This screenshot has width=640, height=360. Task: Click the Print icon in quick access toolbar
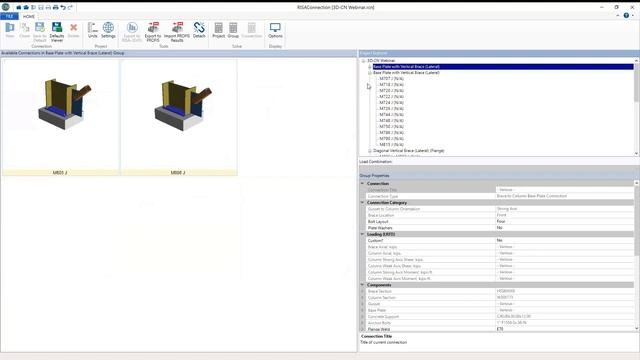coord(56,7)
